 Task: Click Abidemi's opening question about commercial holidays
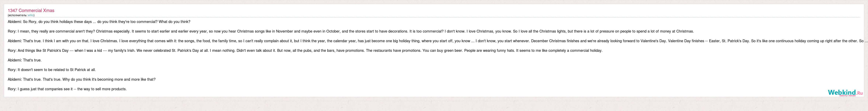[x=99, y=22]
